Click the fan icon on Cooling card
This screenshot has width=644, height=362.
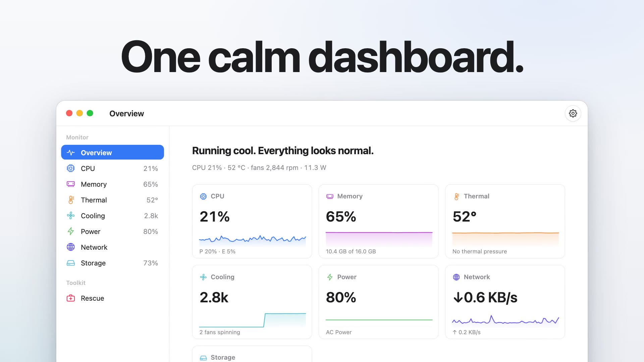pos(203,277)
